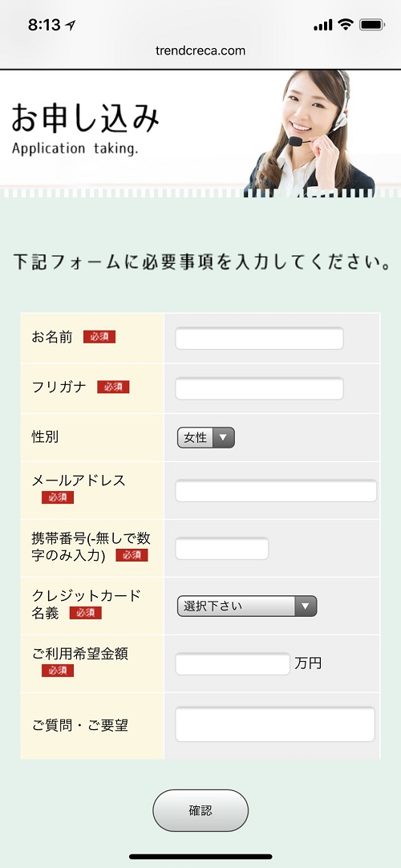Click the 必須 badge beside お名前
Screen dimensions: 401x868
coord(99,337)
